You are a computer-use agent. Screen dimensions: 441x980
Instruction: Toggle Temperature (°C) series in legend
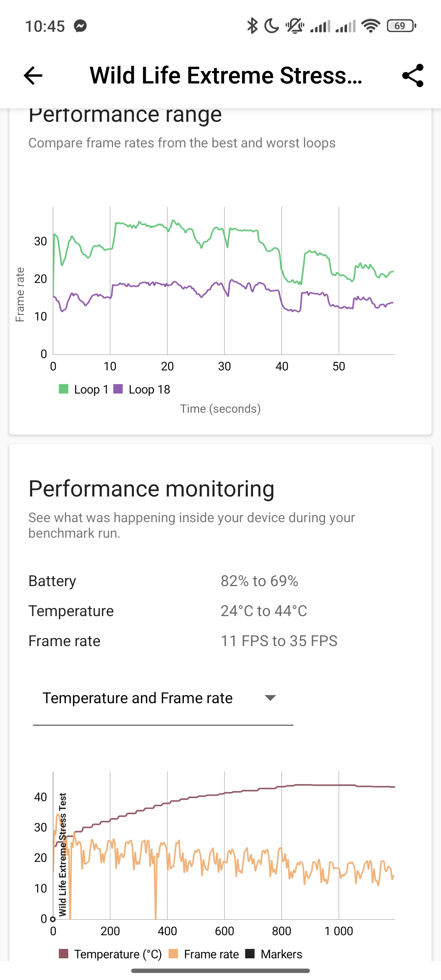[111, 954]
